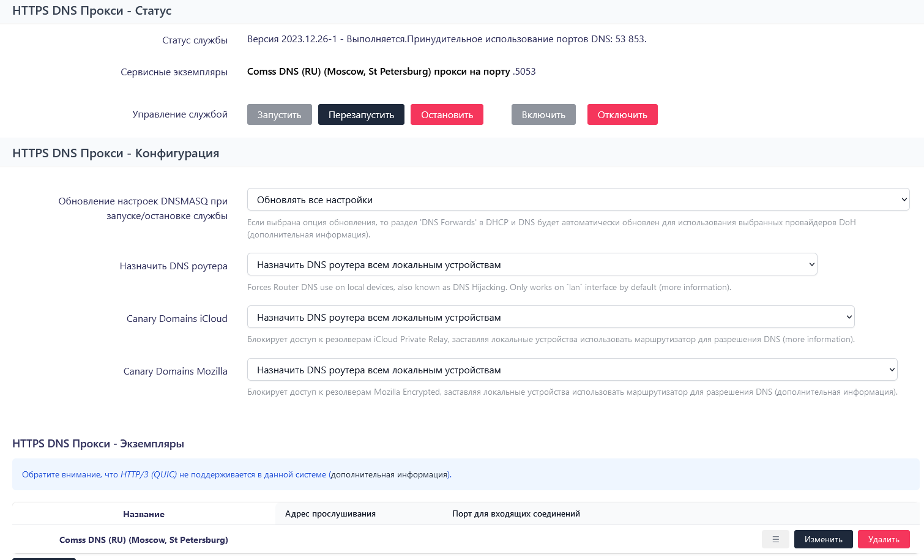924x560 pixels.
Task: Click the Адрес прослушивания column header
Action: click(x=330, y=513)
